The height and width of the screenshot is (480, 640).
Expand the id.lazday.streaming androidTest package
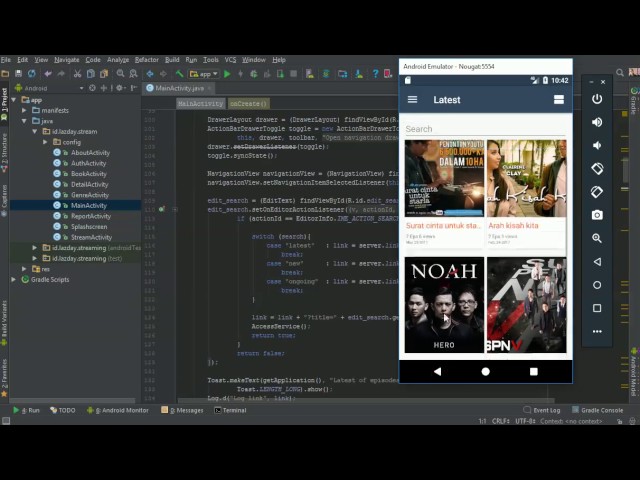(35, 248)
